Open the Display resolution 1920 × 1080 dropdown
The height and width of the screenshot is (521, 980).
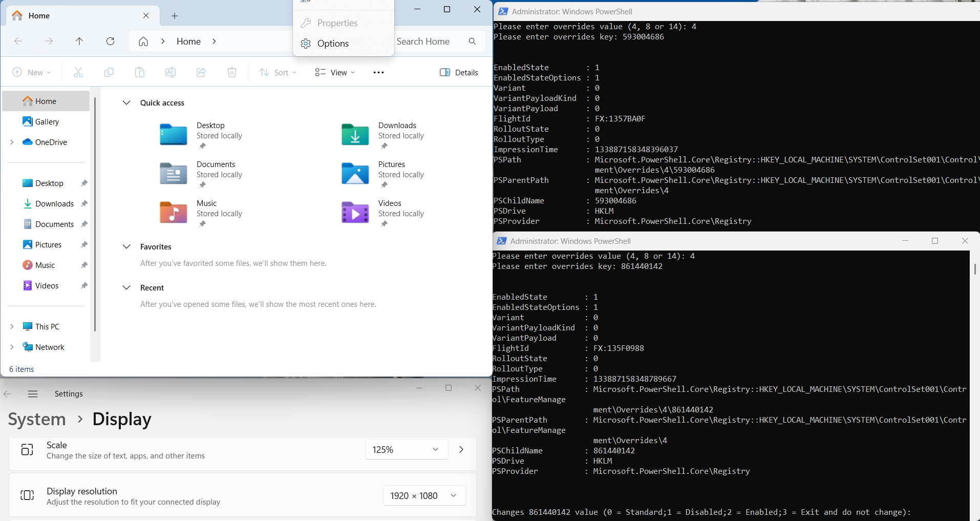pos(424,496)
